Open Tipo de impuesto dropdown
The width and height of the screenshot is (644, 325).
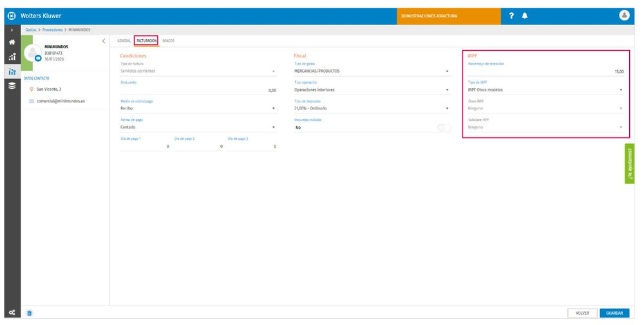point(372,109)
